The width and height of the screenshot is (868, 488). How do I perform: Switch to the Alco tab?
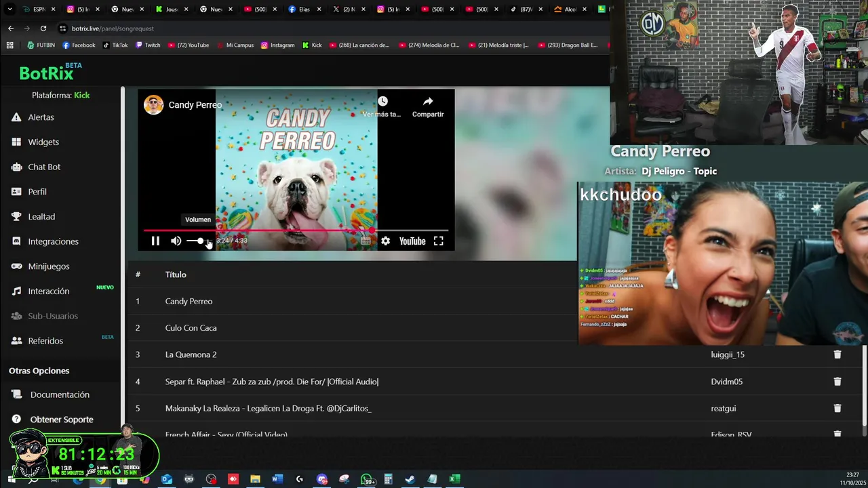tap(570, 9)
